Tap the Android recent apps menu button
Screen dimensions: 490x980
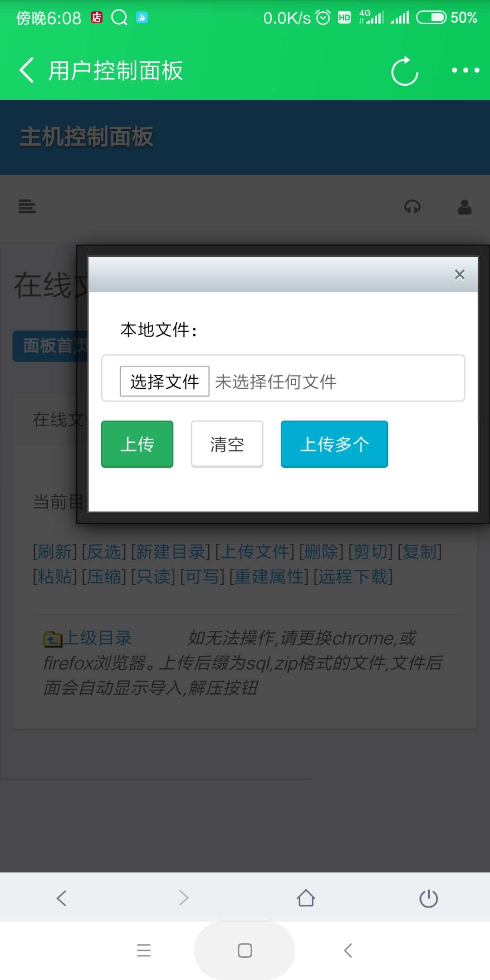click(x=144, y=950)
